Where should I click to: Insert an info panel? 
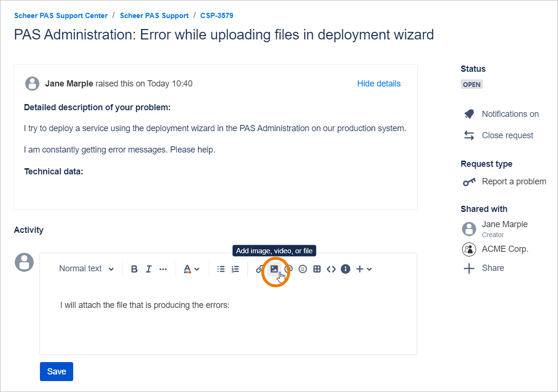[x=346, y=269]
